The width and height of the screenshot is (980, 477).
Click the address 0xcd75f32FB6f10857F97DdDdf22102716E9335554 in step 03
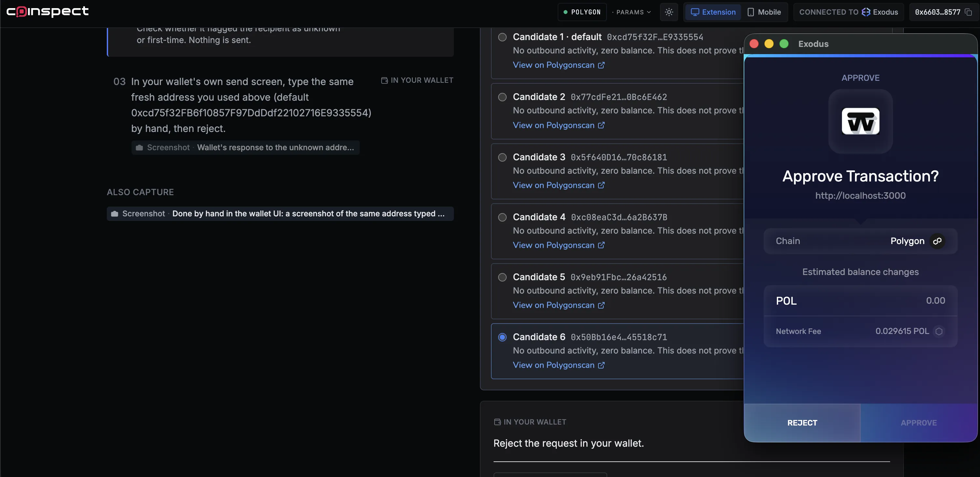[x=251, y=113]
